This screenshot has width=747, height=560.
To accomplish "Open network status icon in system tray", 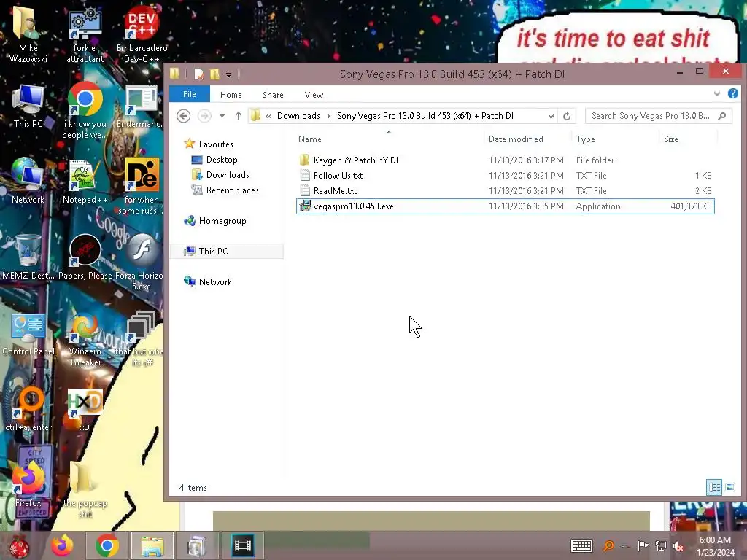I will [661, 546].
